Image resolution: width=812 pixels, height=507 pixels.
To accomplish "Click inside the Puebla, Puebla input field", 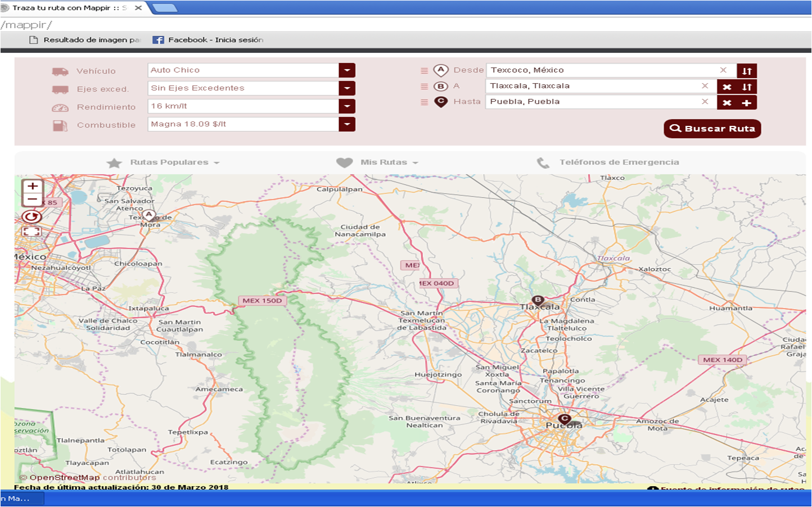I will [590, 102].
